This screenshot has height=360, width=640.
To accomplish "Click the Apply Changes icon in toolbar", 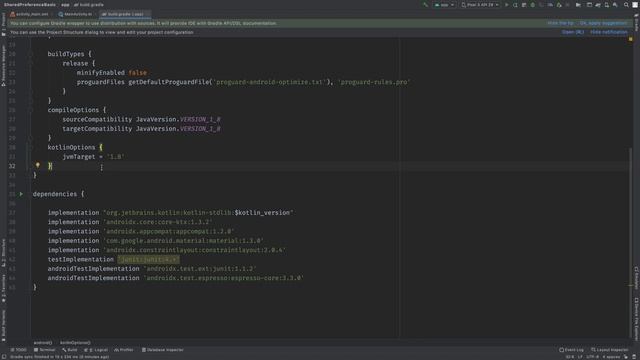I will coord(516,5).
